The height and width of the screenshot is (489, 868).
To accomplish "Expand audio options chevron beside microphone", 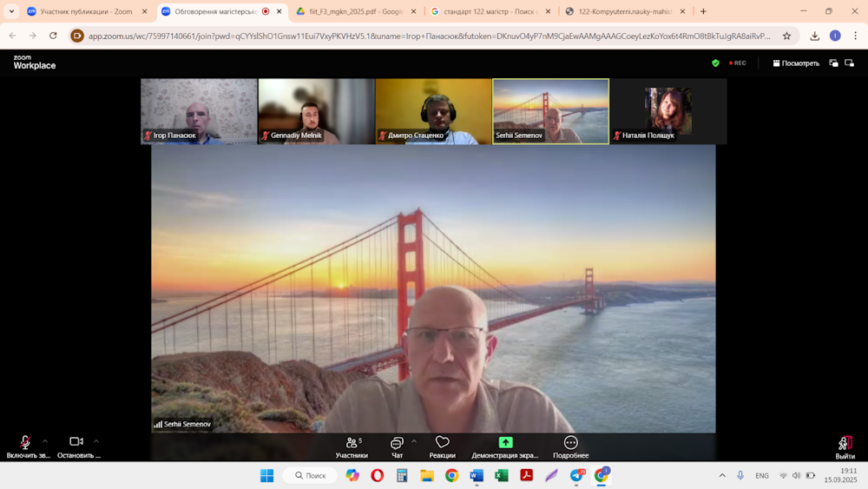I will point(45,441).
